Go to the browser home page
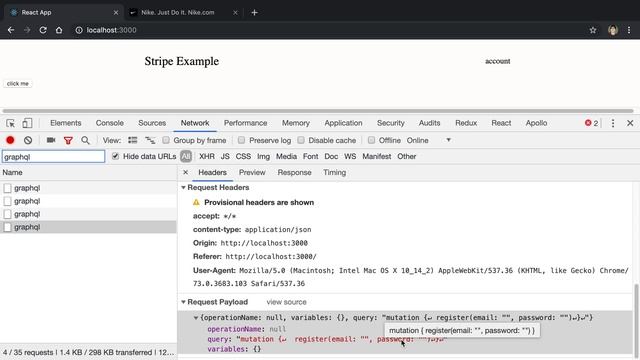This screenshot has height=360, width=640. coord(59,30)
